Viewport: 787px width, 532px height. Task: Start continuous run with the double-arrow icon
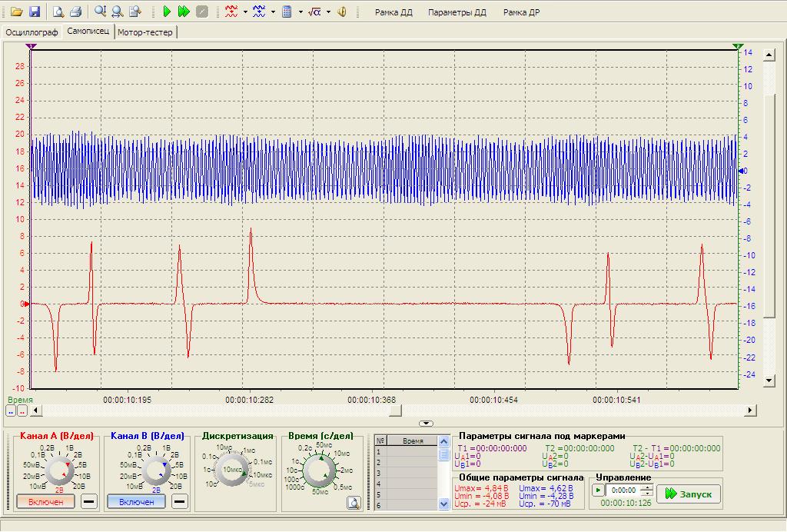[184, 12]
